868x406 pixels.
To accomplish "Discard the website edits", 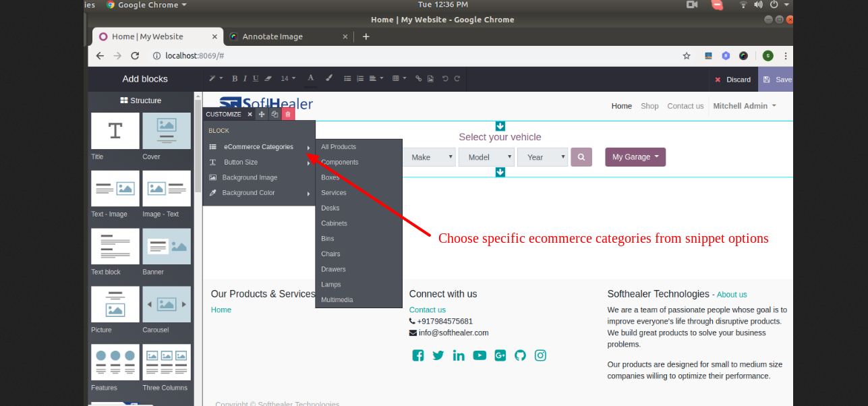I will point(733,80).
